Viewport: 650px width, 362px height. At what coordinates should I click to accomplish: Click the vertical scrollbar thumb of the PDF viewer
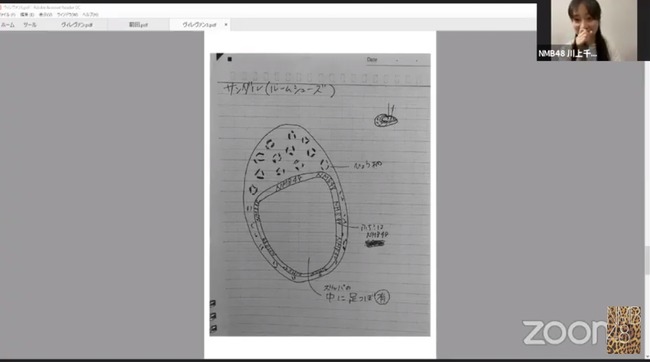(x=647, y=260)
